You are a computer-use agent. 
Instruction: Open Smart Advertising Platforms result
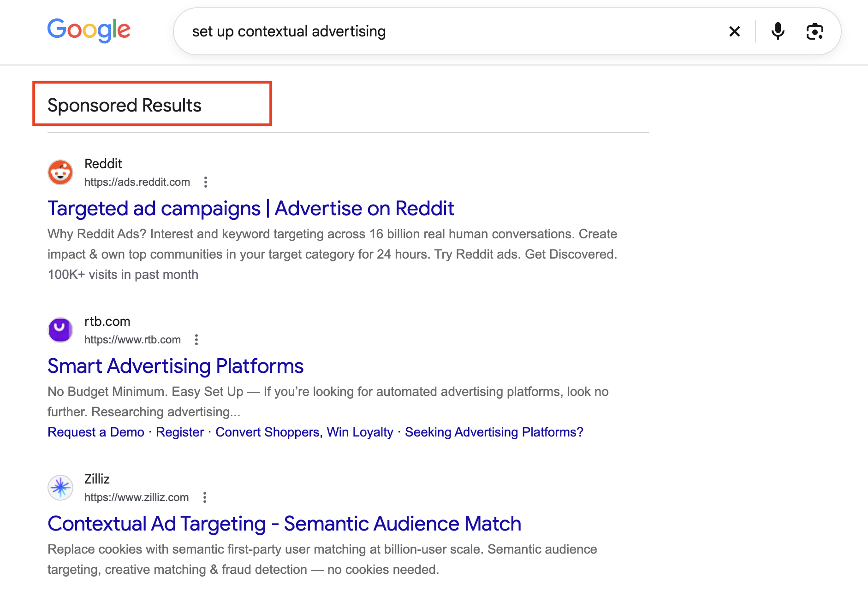pyautogui.click(x=176, y=366)
